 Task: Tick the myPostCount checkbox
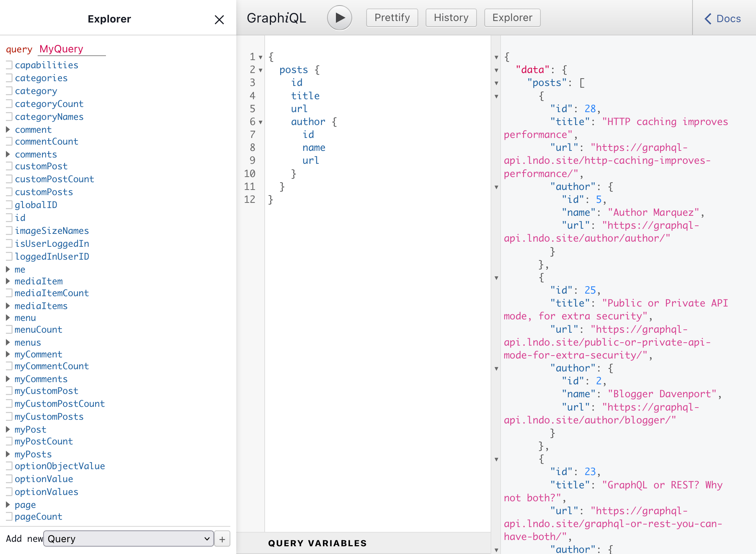click(9, 442)
